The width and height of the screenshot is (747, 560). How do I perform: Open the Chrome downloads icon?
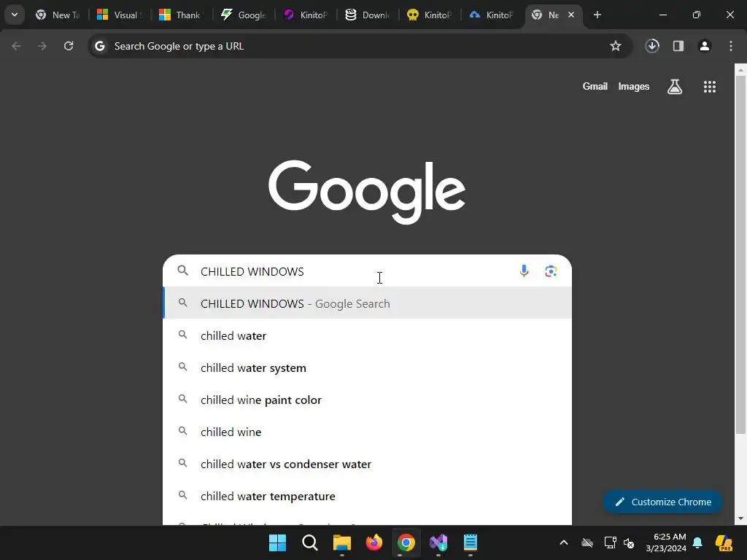pos(652,46)
